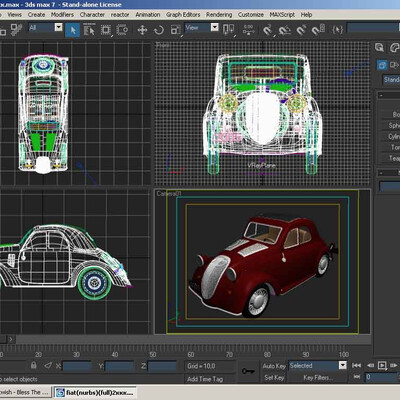Open Key Filters dialog
Viewport: 400px width, 400px height.
coord(318,378)
